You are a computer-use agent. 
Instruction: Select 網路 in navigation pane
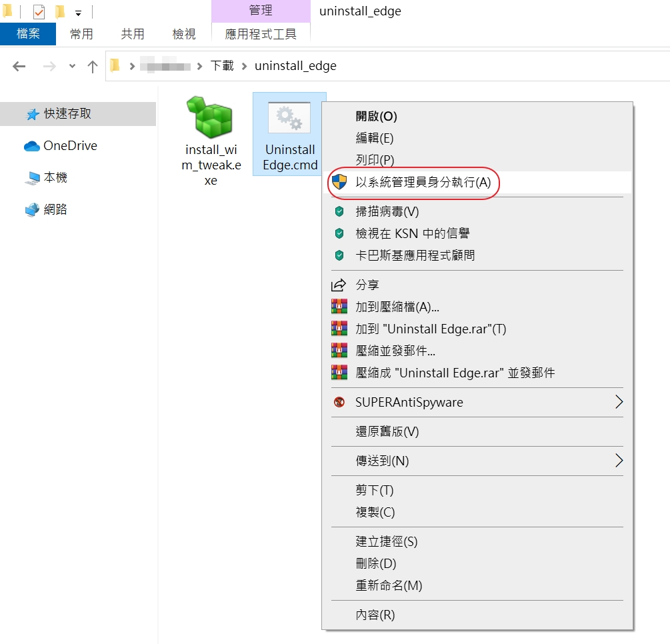click(55, 209)
